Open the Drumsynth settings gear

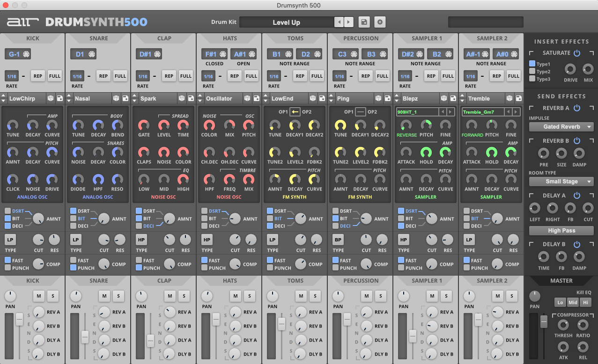point(379,22)
